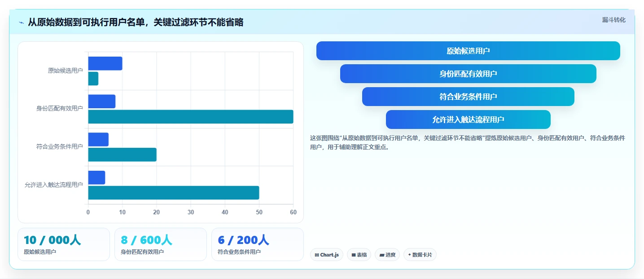644x279 pixels.
Task: Select the 身份匹配有效用户 funnel stage bar
Action: coord(468,74)
